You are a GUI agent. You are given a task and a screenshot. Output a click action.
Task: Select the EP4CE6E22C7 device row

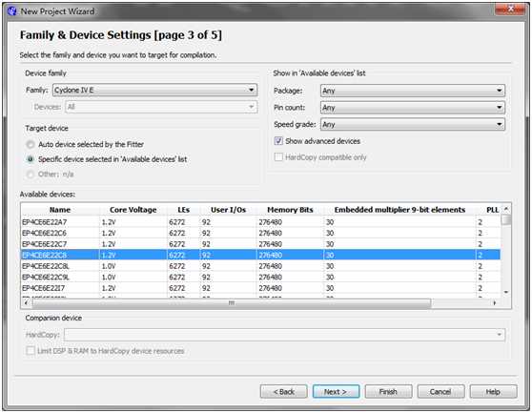pos(260,244)
